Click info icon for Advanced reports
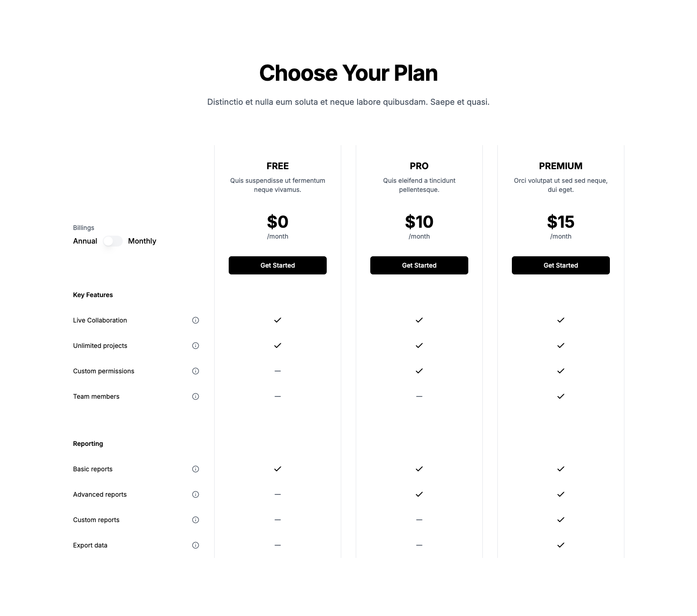This screenshot has height=616, width=697. pyautogui.click(x=196, y=494)
